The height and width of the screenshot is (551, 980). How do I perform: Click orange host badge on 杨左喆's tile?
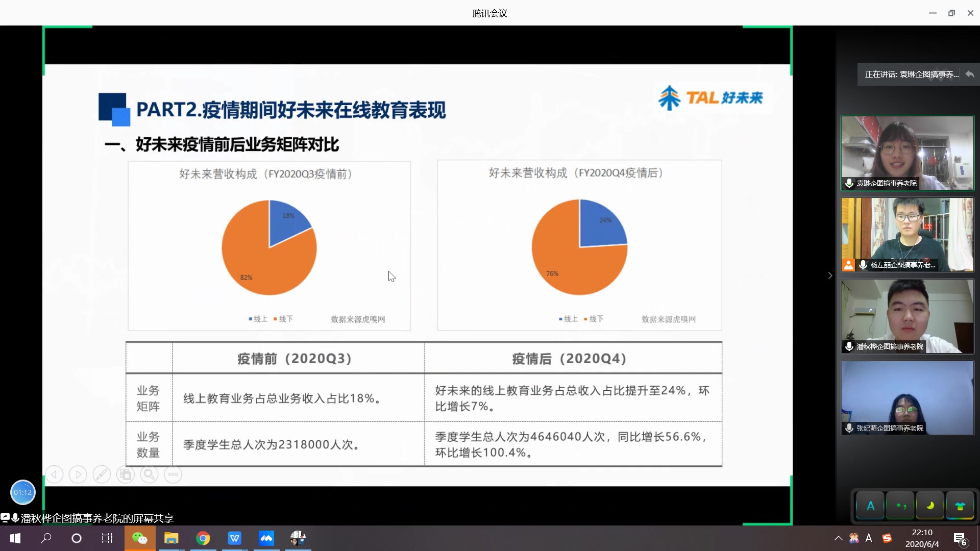(848, 265)
